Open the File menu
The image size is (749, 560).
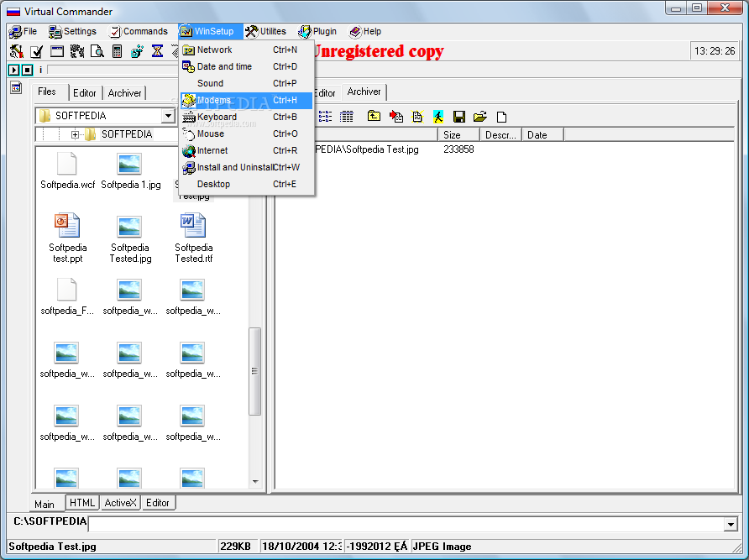coord(23,32)
